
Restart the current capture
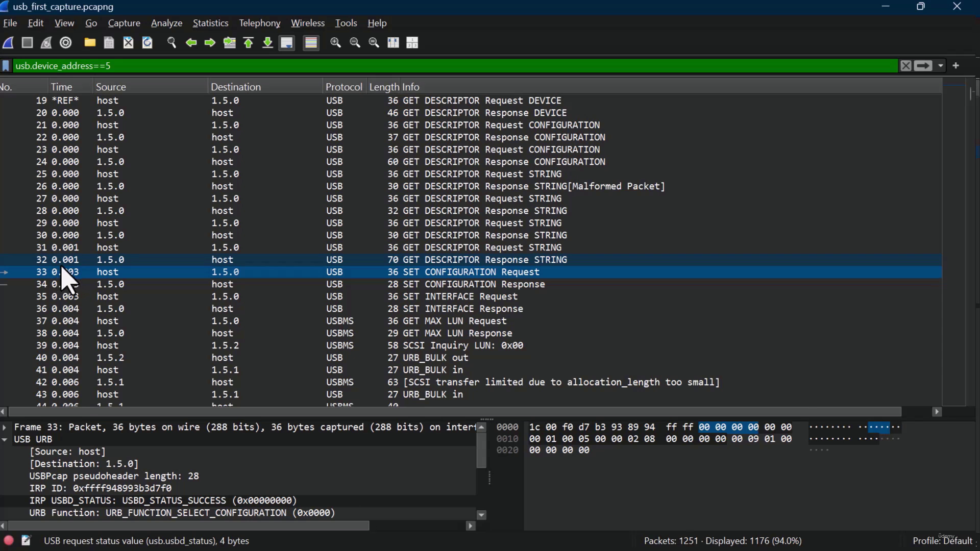pyautogui.click(x=46, y=43)
